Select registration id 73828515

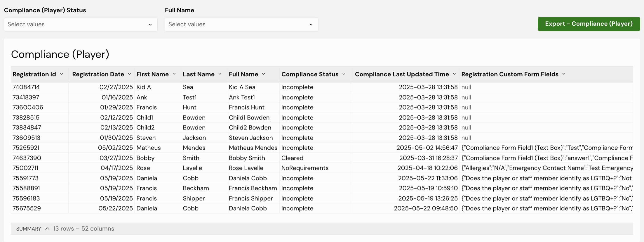pyautogui.click(x=26, y=117)
